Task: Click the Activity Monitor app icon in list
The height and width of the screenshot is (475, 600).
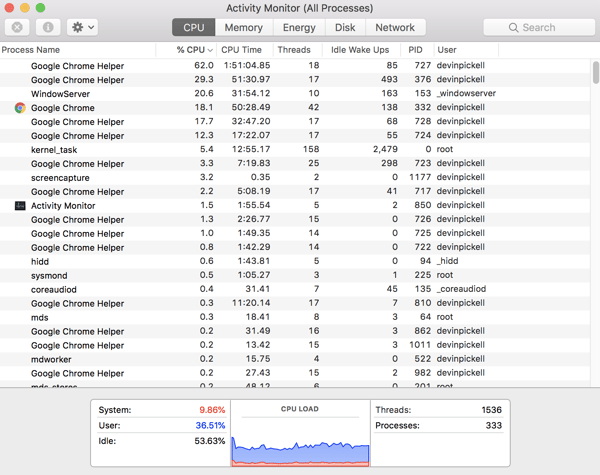Action: [20, 206]
